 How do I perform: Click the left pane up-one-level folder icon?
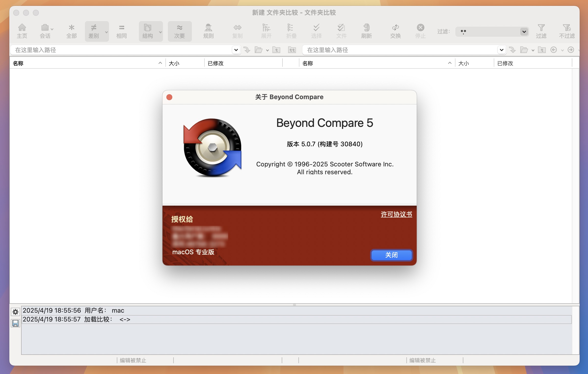[276, 50]
